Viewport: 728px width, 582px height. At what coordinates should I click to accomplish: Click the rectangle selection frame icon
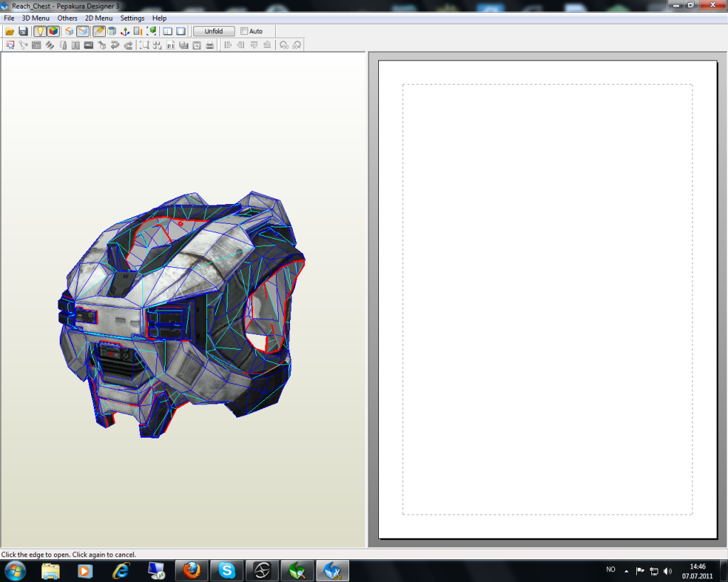pyautogui.click(x=145, y=45)
